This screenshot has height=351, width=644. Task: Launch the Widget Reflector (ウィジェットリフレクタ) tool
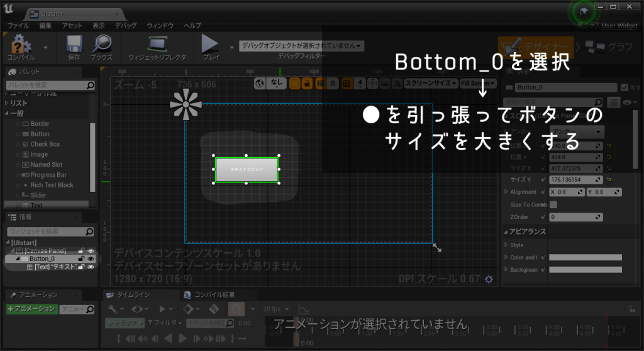[157, 46]
